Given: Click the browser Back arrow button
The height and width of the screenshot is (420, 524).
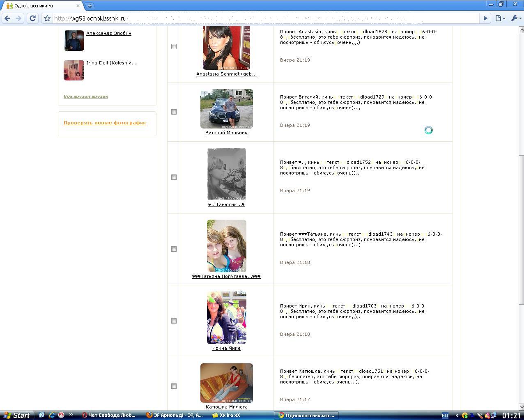Looking at the screenshot, I should click(7, 18).
